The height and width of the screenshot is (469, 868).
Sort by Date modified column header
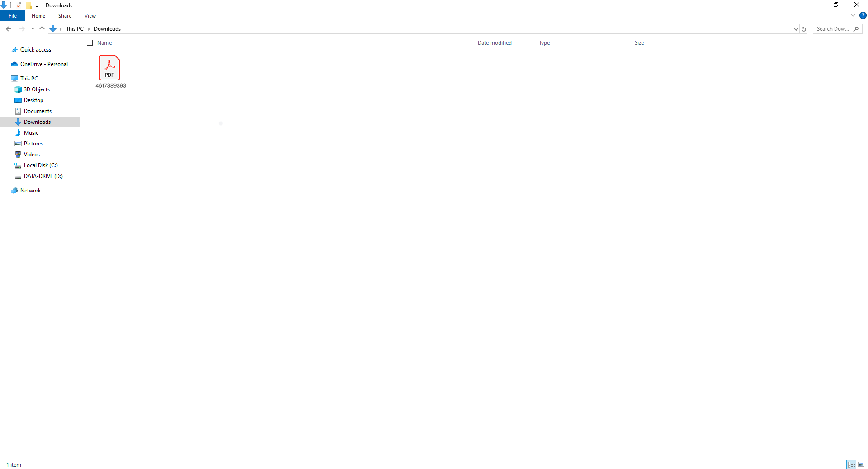click(495, 43)
